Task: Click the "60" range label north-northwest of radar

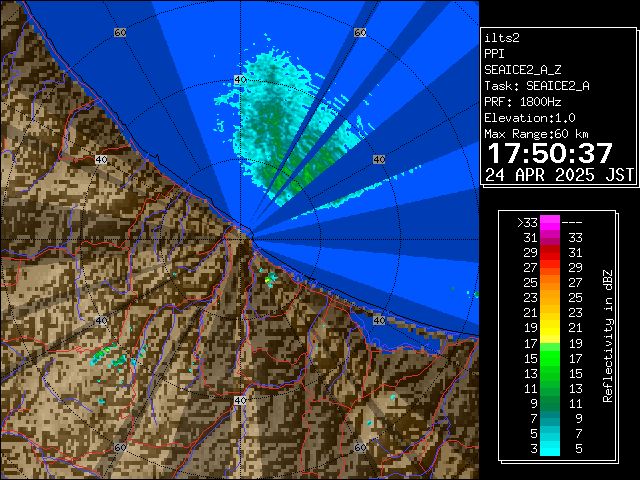Action: (120, 32)
